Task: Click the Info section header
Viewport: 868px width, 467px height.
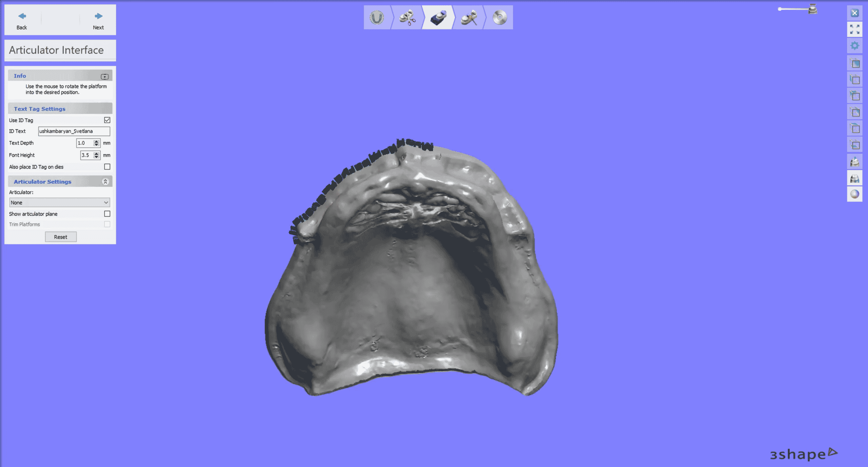Action: [x=60, y=76]
